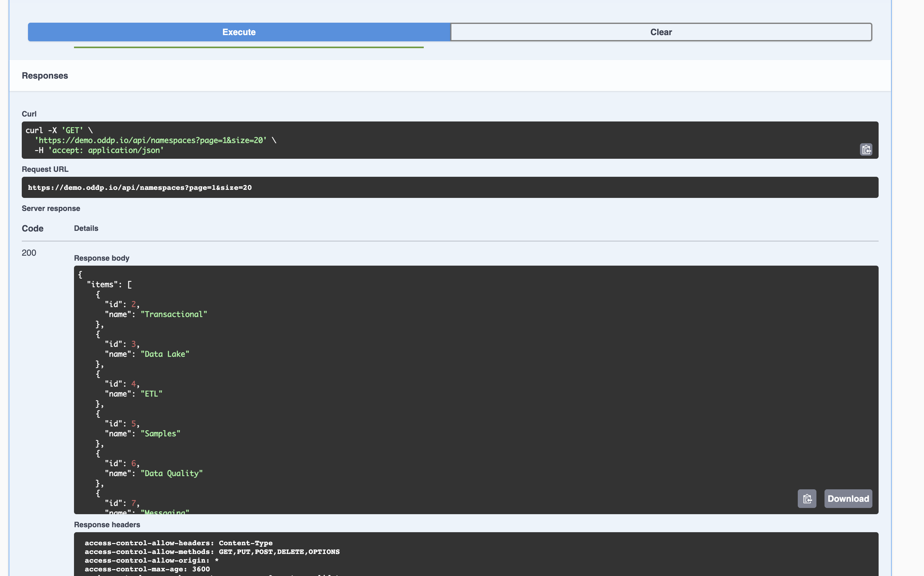
Task: Click the Response headers label
Action: (107, 524)
